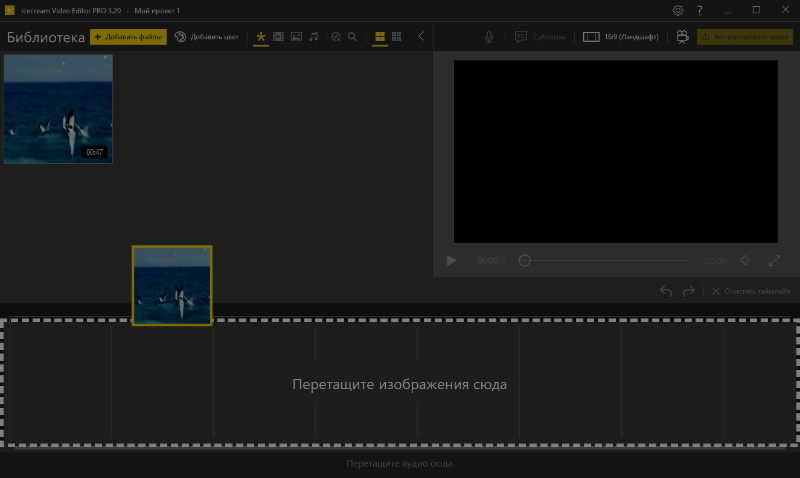Filter library by video files
The height and width of the screenshot is (478, 800).
click(x=279, y=37)
